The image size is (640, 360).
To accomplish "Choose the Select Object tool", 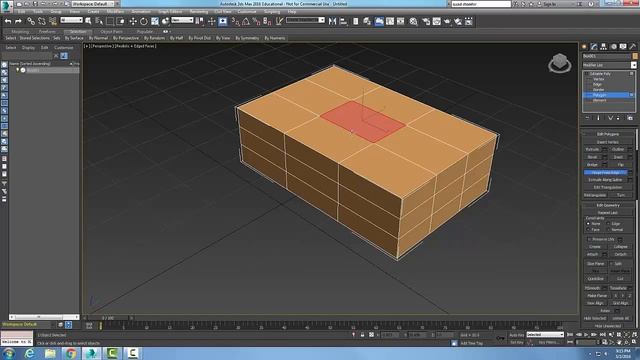I will click(88, 21).
